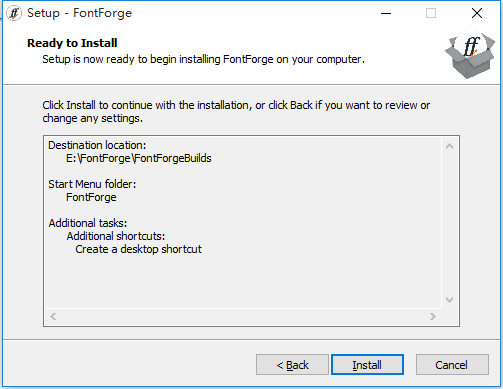This screenshot has width=503, height=389.
Task: Click the FontForge title bar icon
Action: [x=14, y=13]
